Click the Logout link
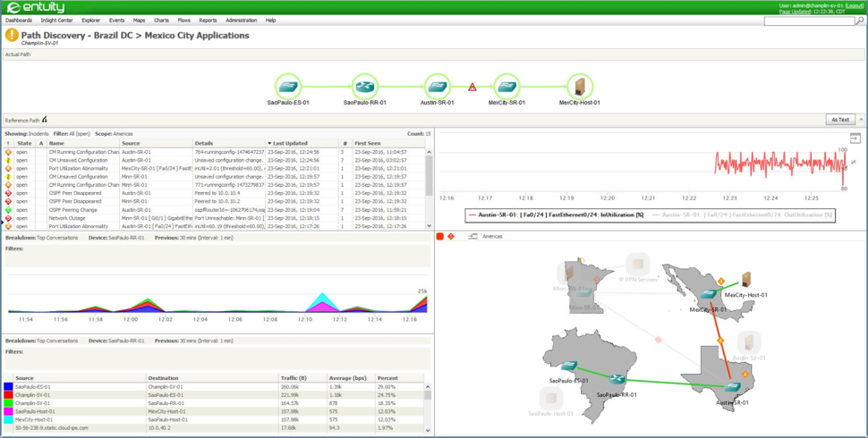The width and height of the screenshot is (868, 438). pos(855,5)
